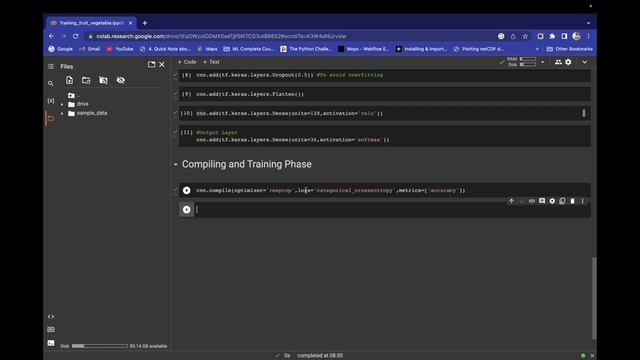Mirror cell in tab icon

coord(562,201)
